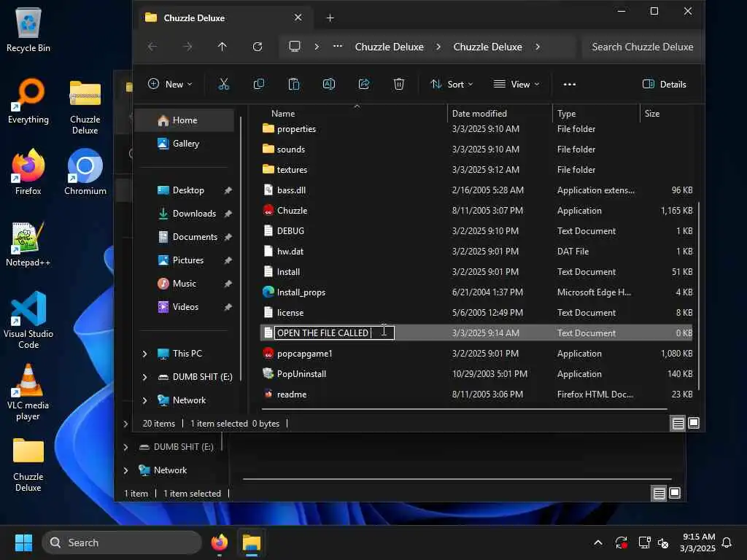
Task: Expand the Network node in front window
Action: point(145,400)
